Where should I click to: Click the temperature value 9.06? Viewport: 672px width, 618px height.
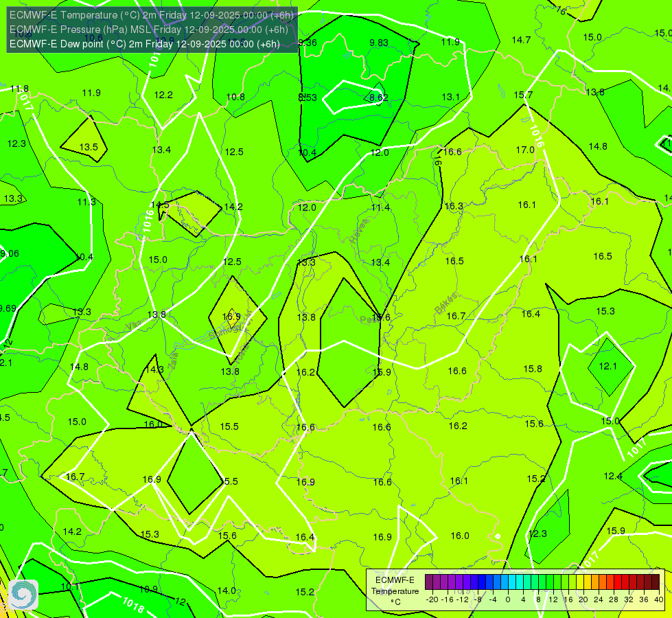click(x=10, y=253)
